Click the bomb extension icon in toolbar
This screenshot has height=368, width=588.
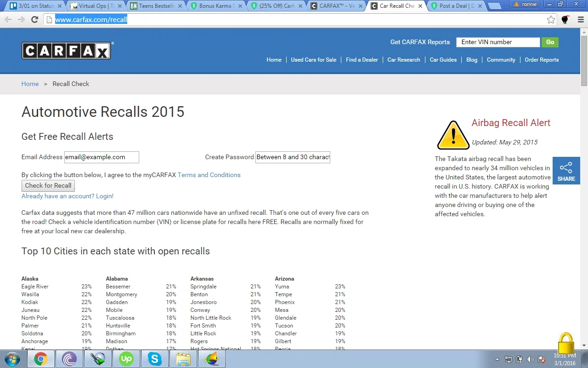pos(565,19)
